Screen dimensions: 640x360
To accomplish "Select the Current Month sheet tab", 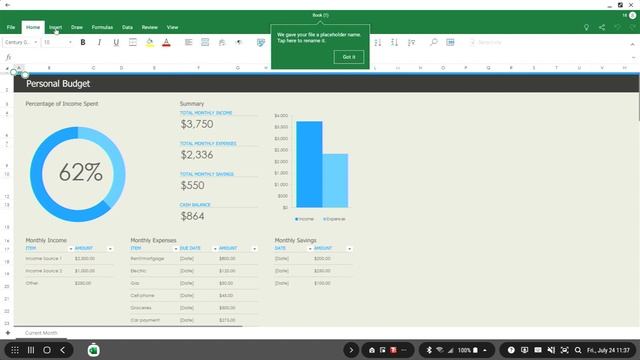I will [41, 333].
